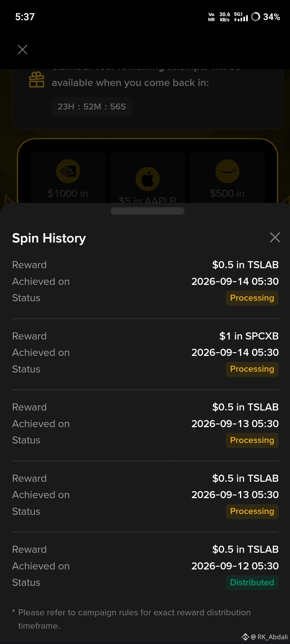
Task: Select the Amazon $500 prize tile
Action: tap(227, 178)
